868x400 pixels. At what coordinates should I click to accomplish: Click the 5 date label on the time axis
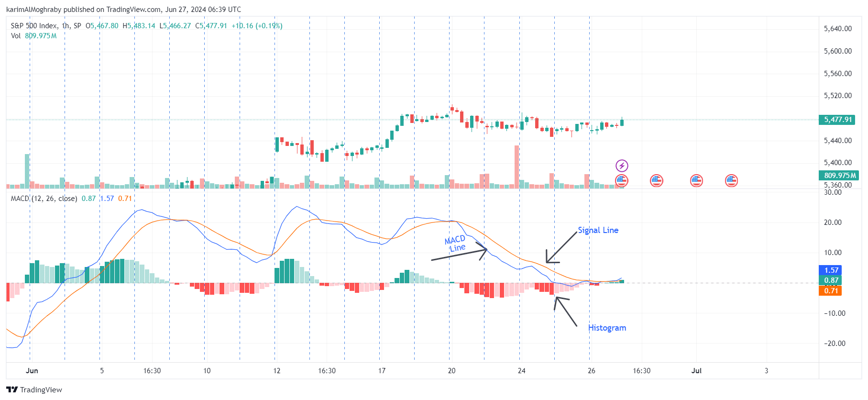pyautogui.click(x=102, y=371)
